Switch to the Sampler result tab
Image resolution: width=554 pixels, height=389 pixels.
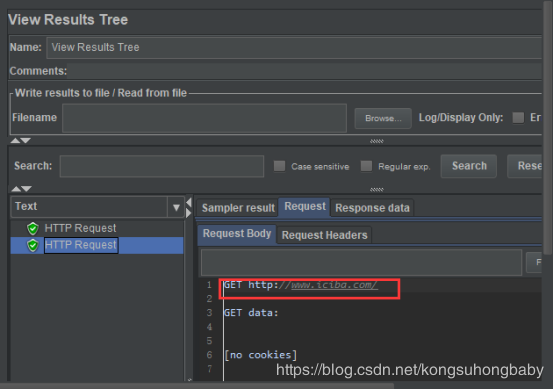238,208
